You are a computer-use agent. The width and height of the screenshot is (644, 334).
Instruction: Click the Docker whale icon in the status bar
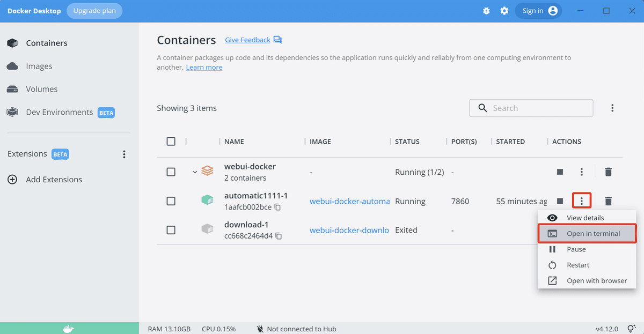tap(69, 328)
